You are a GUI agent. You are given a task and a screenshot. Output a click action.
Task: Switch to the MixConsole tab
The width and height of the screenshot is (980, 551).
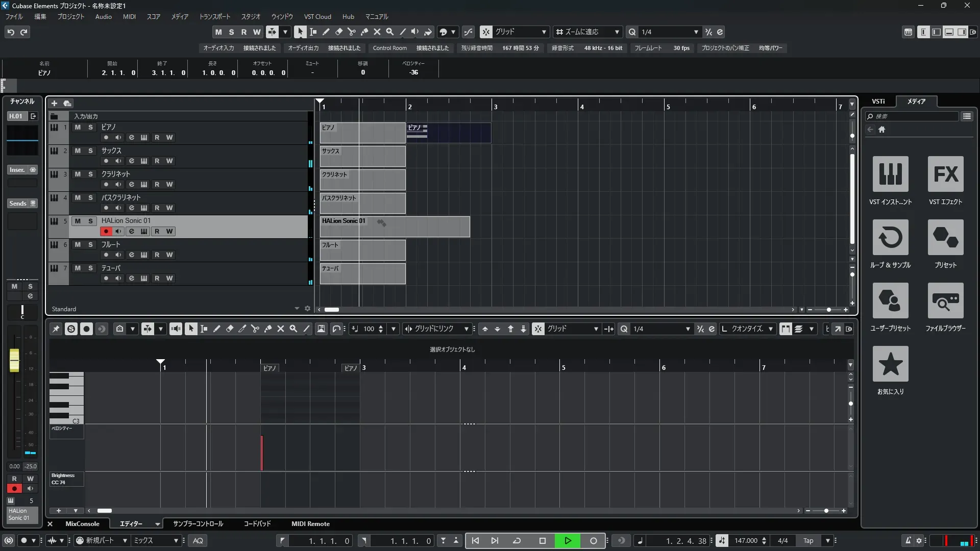pos(82,524)
